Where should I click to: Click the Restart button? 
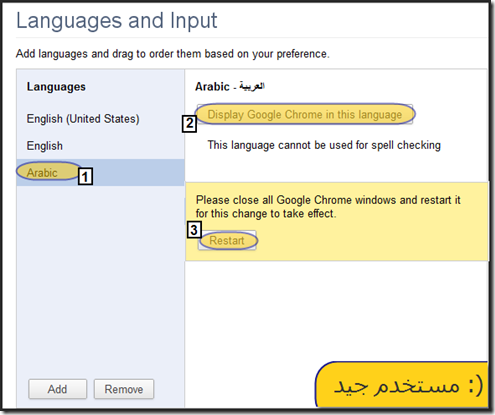227,240
